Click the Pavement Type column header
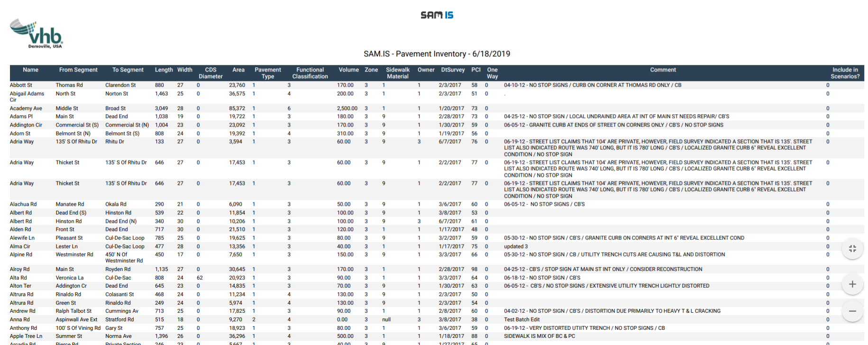The width and height of the screenshot is (868, 345). [x=268, y=73]
